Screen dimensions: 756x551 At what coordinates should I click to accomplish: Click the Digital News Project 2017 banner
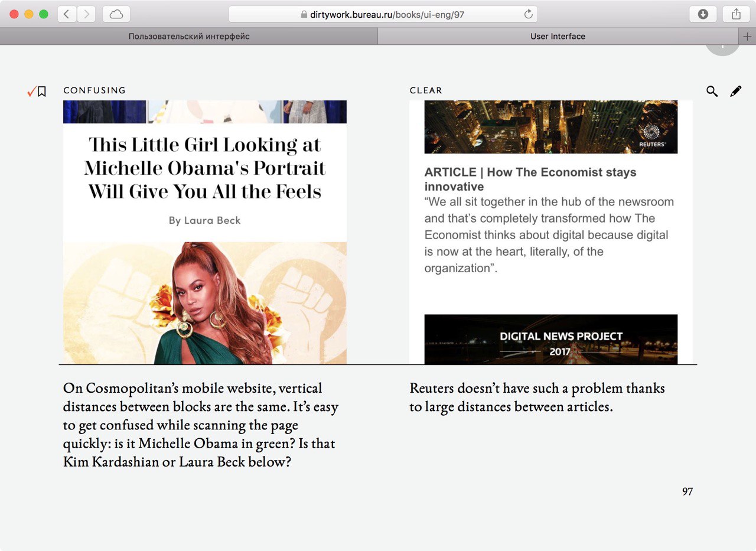click(x=551, y=339)
